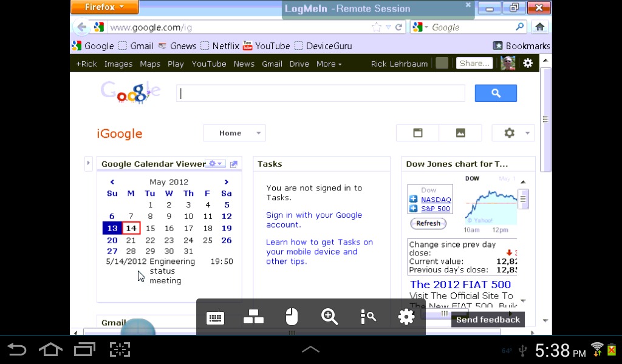Go to Firefox home page icon
This screenshot has height=364, width=622.
pos(539,27)
